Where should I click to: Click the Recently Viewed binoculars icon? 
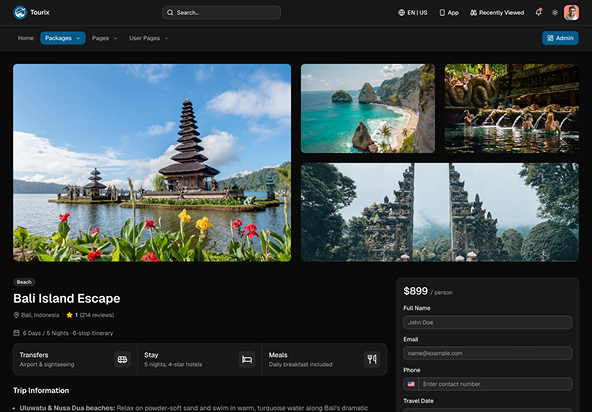(x=473, y=12)
